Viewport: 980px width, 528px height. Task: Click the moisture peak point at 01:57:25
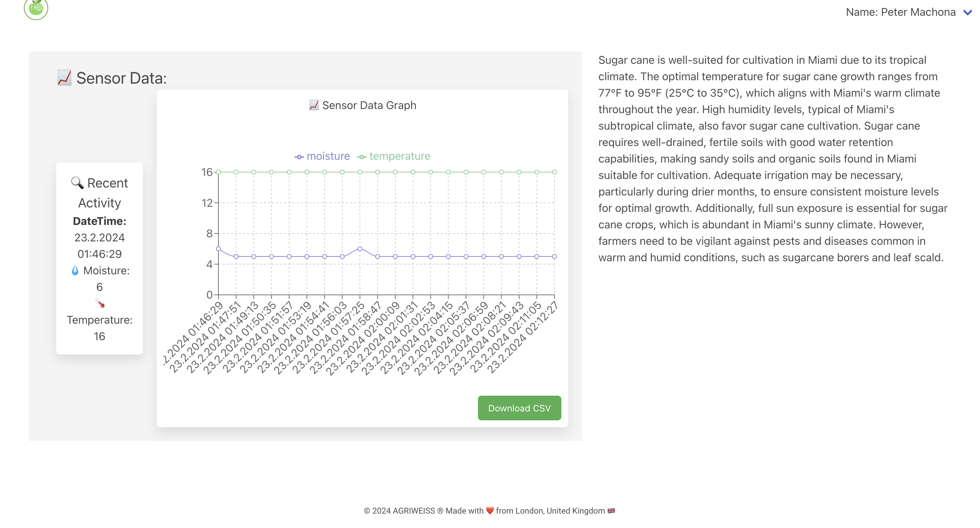[360, 249]
